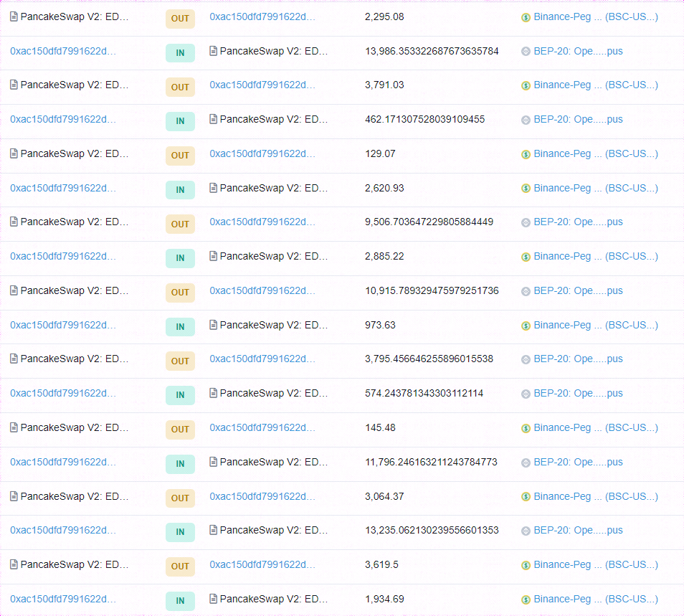This screenshot has height=616, width=684.
Task: Click the contract document icon in the 462.17 row
Action: (x=213, y=119)
